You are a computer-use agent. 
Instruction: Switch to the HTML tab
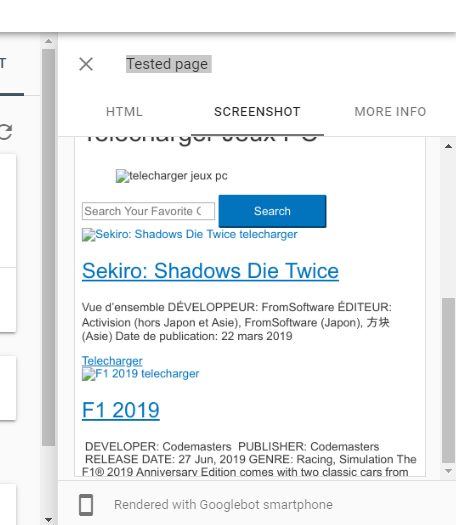(124, 112)
